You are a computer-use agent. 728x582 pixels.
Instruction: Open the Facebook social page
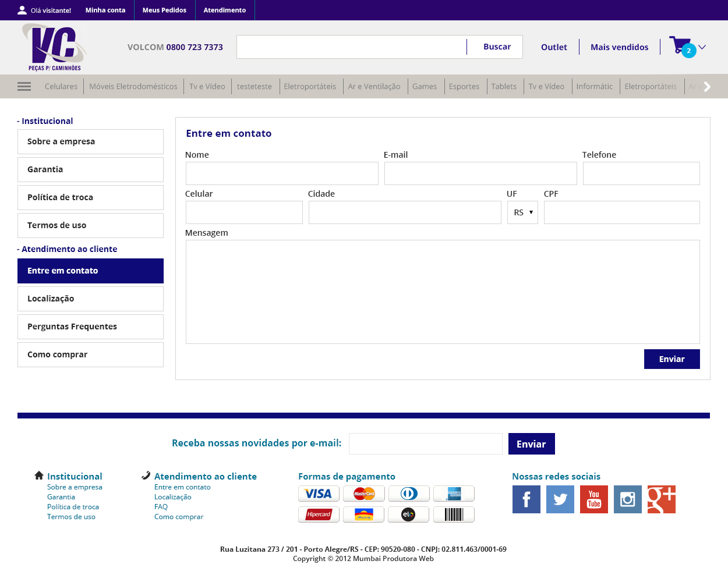(526, 499)
